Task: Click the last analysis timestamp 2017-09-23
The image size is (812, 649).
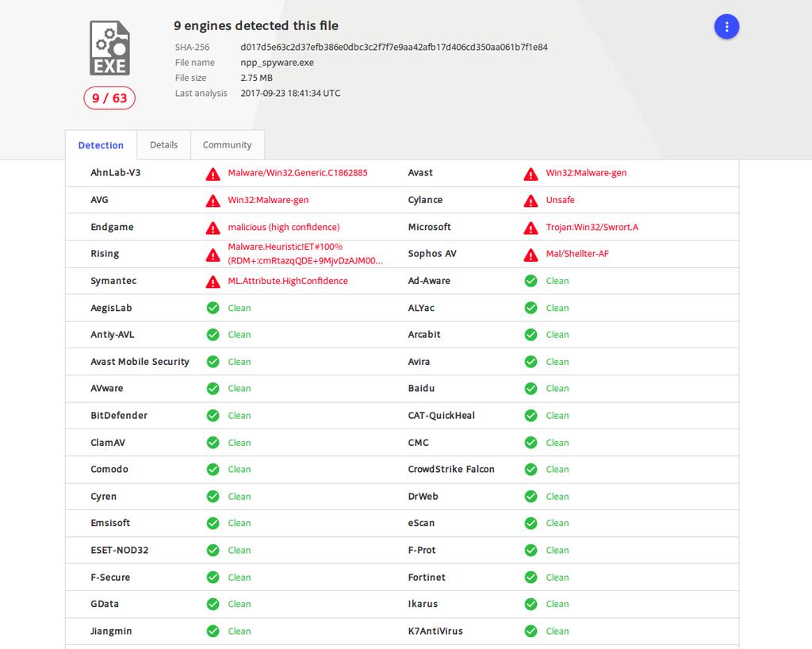Action: pyautogui.click(x=290, y=94)
